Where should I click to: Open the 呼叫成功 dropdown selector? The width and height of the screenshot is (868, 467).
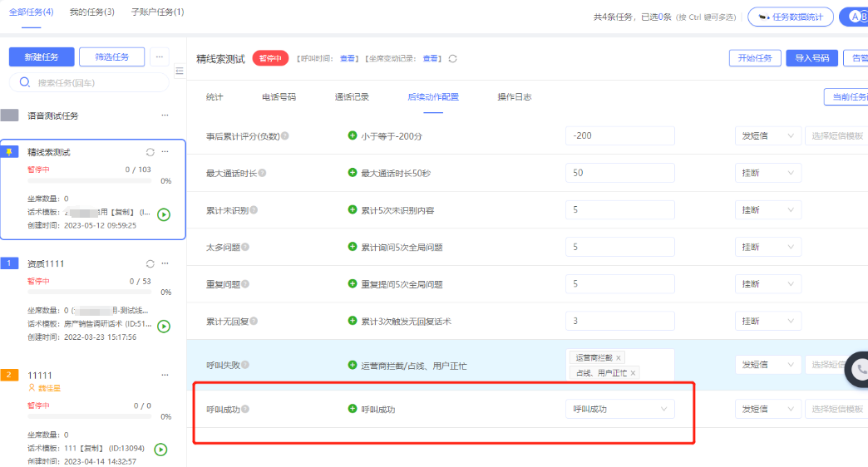pos(619,409)
